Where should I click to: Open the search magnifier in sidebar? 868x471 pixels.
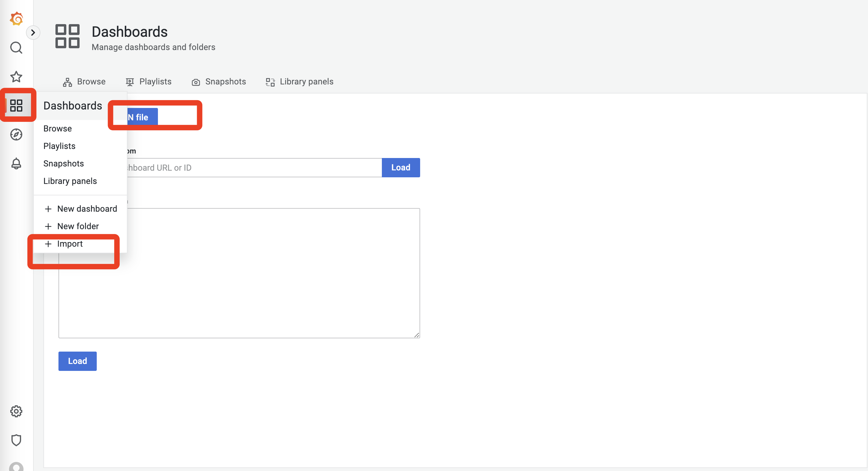16,48
